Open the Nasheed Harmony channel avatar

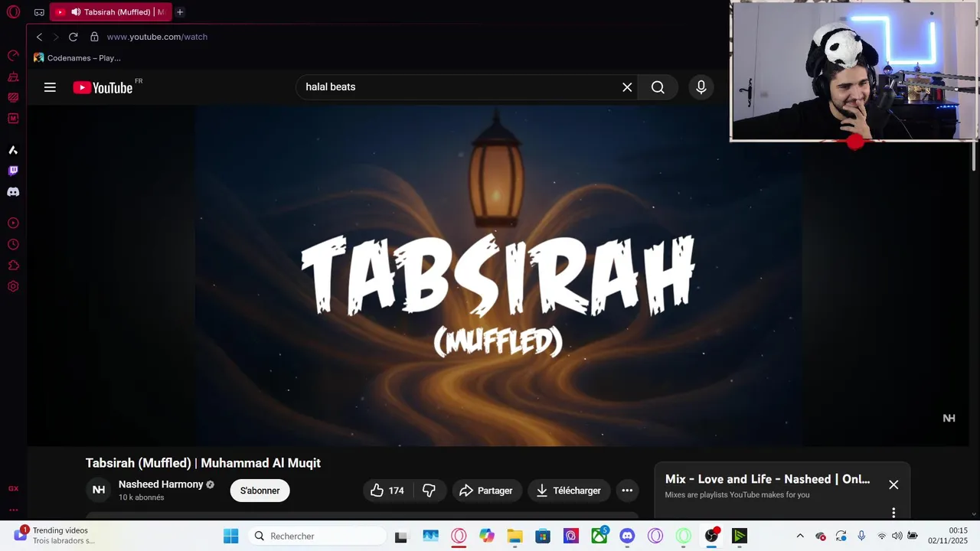click(99, 491)
